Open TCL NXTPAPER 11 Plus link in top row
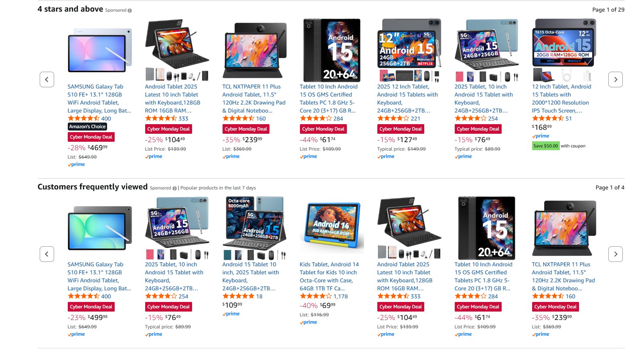Image resolution: width=644 pixels, height=350 pixels. (254, 99)
